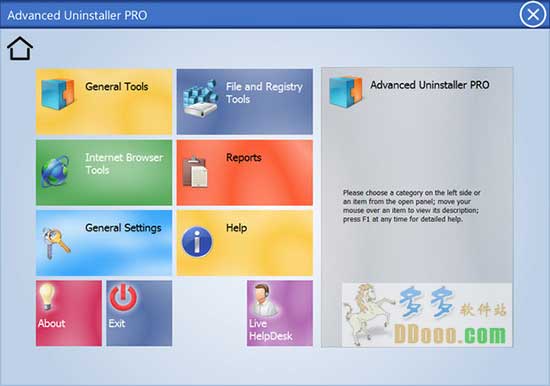Open the About label
Image resolution: width=550 pixels, height=386 pixels.
(52, 324)
